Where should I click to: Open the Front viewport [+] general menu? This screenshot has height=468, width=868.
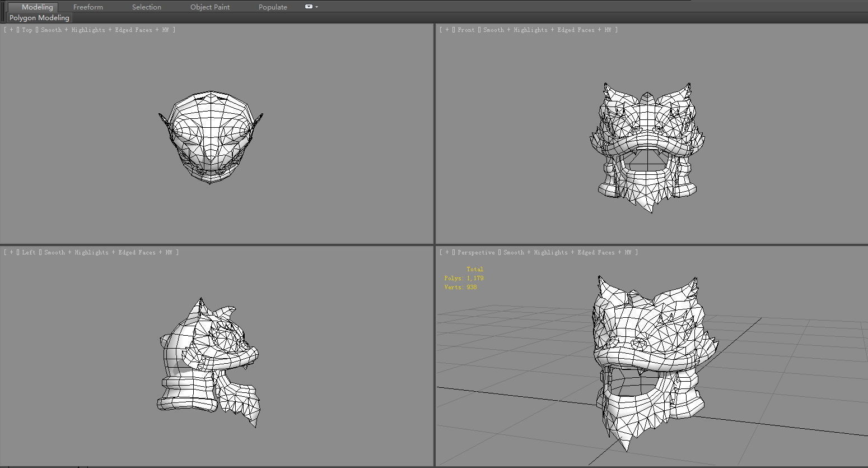tap(447, 30)
